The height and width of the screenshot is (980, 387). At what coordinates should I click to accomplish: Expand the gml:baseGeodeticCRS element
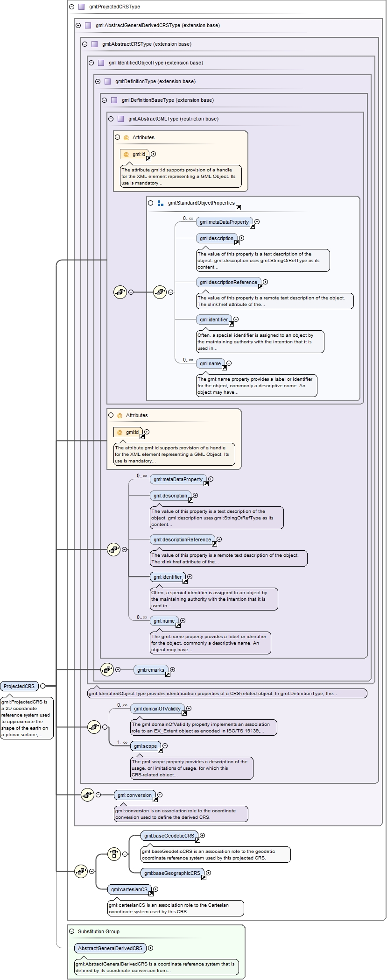[x=202, y=836]
